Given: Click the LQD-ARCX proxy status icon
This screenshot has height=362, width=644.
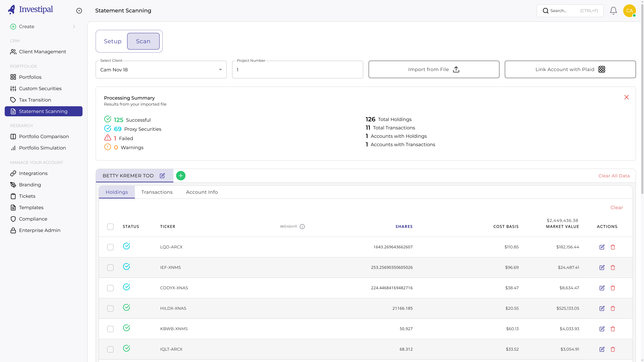Looking at the screenshot, I should point(127,246).
